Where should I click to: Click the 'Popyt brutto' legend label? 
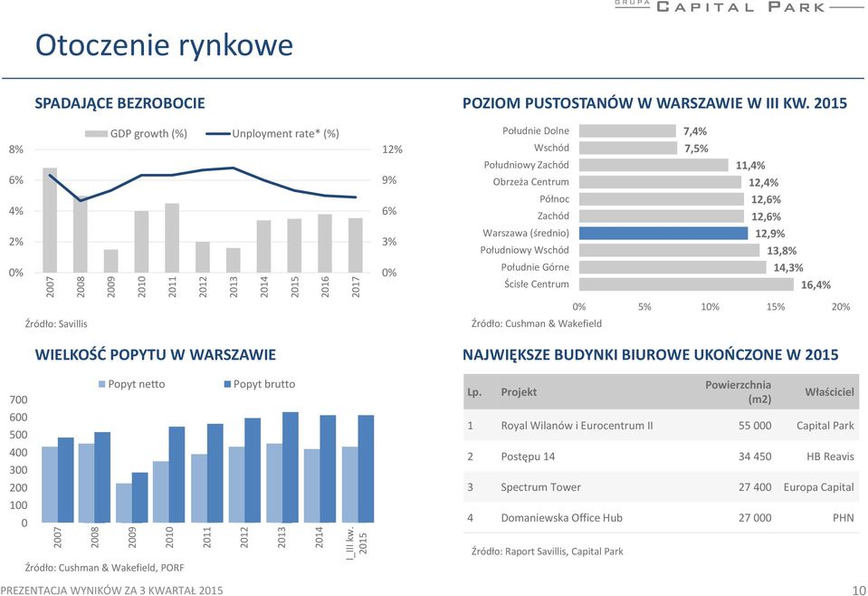tap(264, 384)
